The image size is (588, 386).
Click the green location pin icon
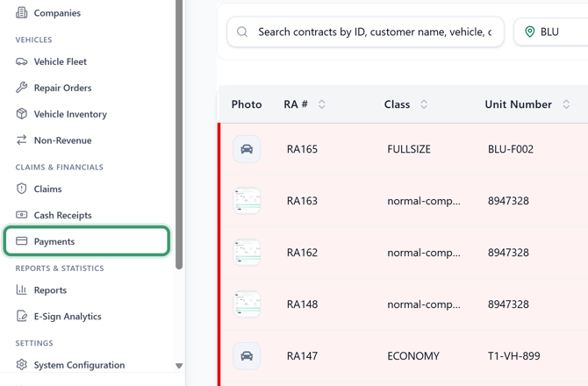tap(529, 32)
